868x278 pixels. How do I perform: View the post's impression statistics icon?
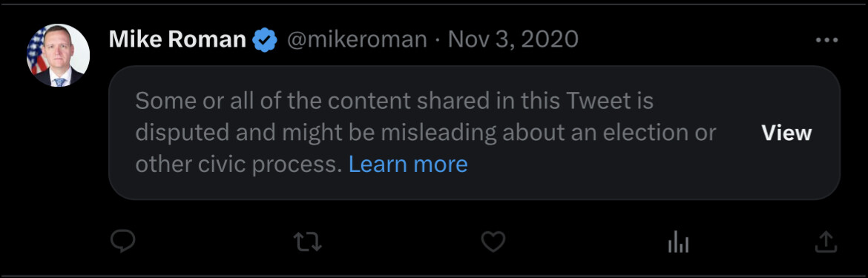click(678, 242)
